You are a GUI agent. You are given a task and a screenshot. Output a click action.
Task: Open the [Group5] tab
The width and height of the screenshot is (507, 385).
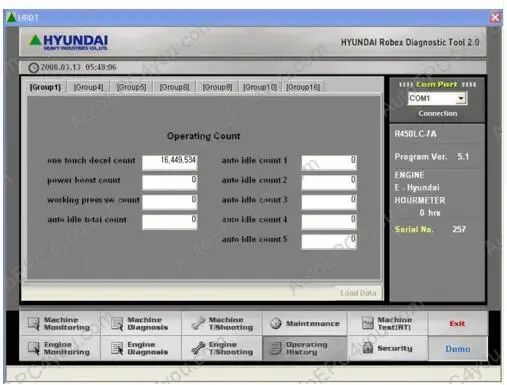(131, 87)
